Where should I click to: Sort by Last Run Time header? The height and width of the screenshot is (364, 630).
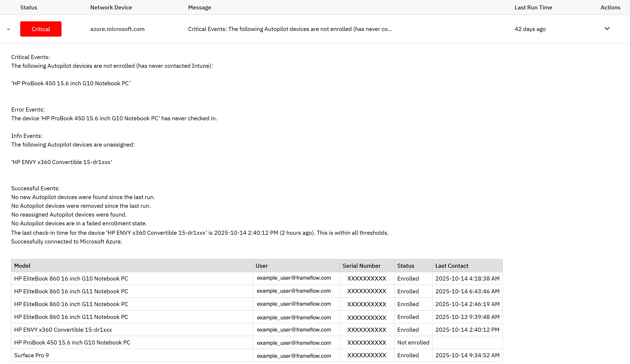click(x=533, y=7)
